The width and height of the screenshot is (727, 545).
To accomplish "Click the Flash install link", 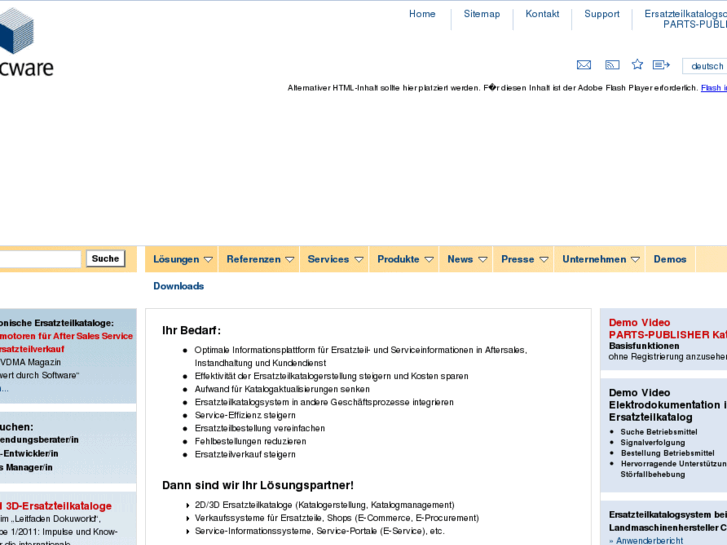I will pos(714,88).
